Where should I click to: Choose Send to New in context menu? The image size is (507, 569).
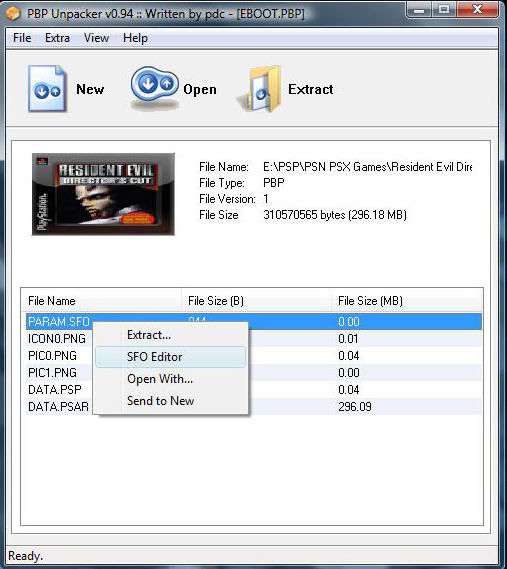171,401
